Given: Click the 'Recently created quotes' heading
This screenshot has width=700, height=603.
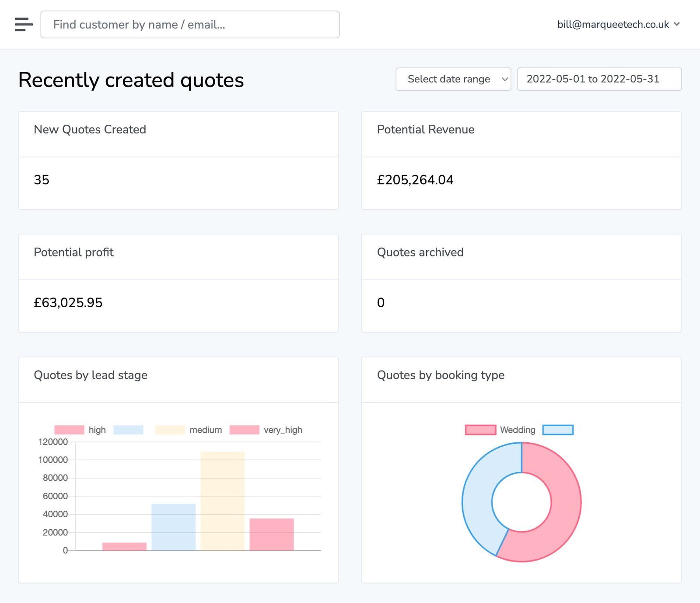Looking at the screenshot, I should click(131, 80).
